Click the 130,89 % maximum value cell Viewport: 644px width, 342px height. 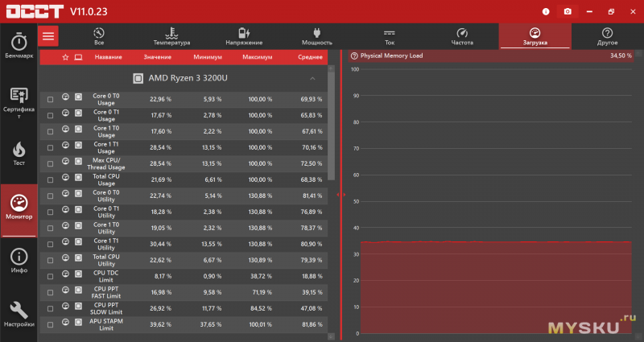click(x=260, y=260)
